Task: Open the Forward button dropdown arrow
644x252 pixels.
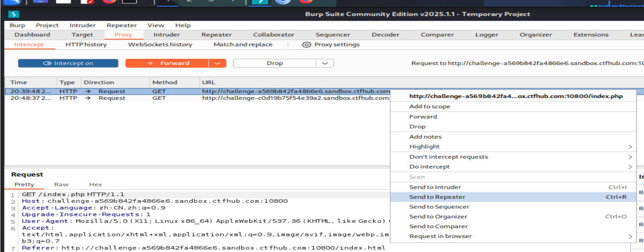Action: pos(217,63)
